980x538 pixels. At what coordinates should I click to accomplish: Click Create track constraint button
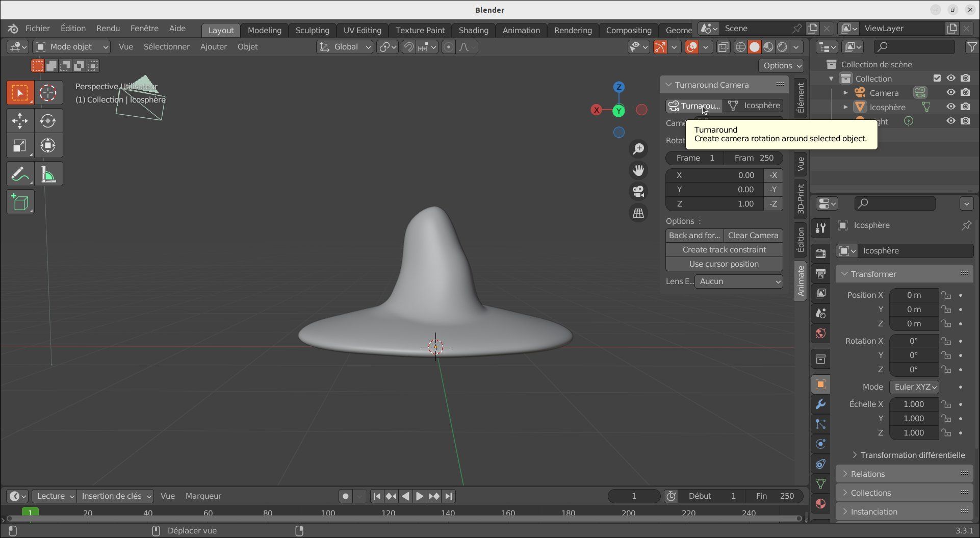click(724, 250)
